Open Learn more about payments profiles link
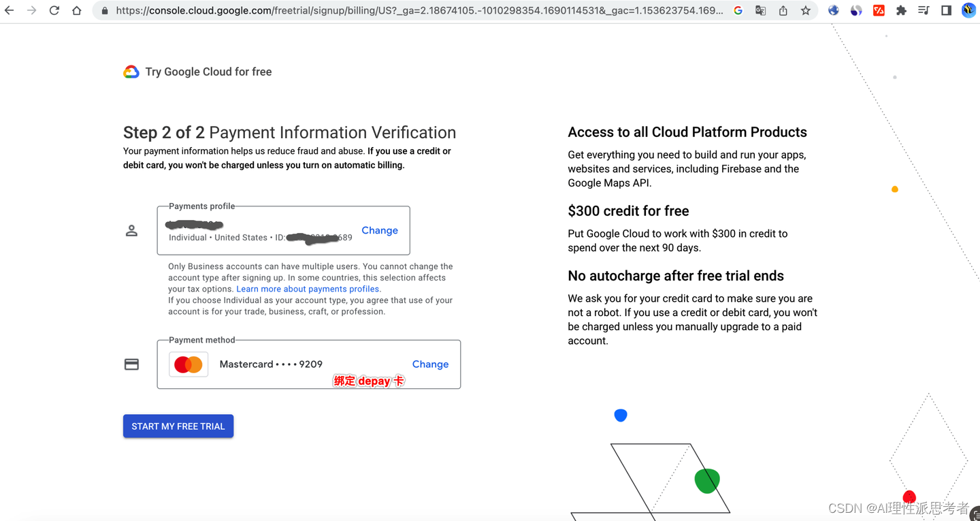 point(308,289)
